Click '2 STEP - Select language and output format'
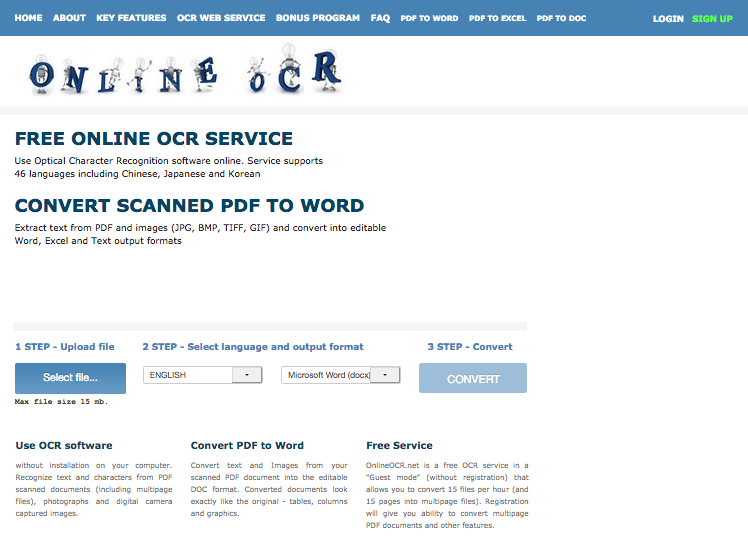Screen dimensions: 748x548 (x=253, y=347)
